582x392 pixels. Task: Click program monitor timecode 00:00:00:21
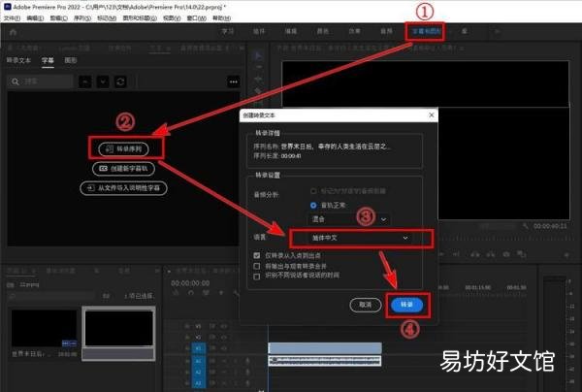click(550, 226)
